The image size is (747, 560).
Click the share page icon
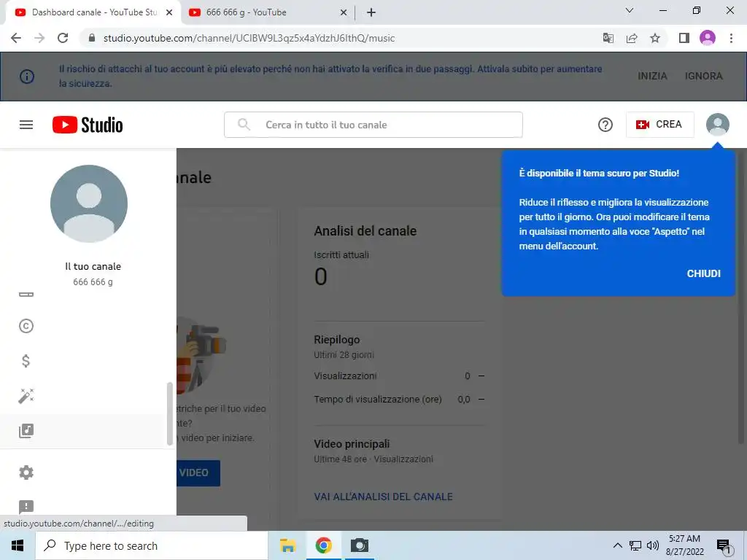[632, 38]
